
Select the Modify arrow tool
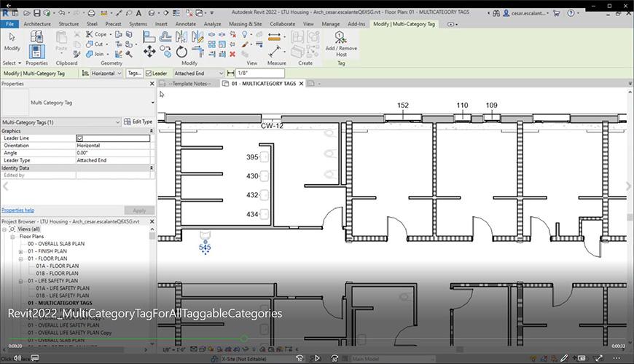(x=12, y=40)
